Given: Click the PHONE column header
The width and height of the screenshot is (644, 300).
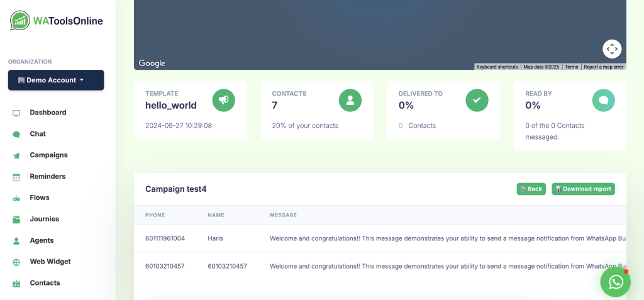Looking at the screenshot, I should tap(155, 215).
